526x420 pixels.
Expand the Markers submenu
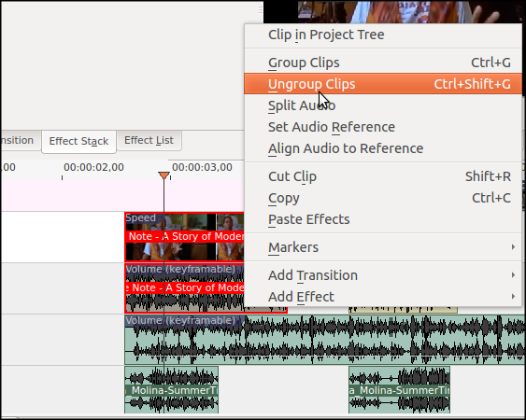383,247
